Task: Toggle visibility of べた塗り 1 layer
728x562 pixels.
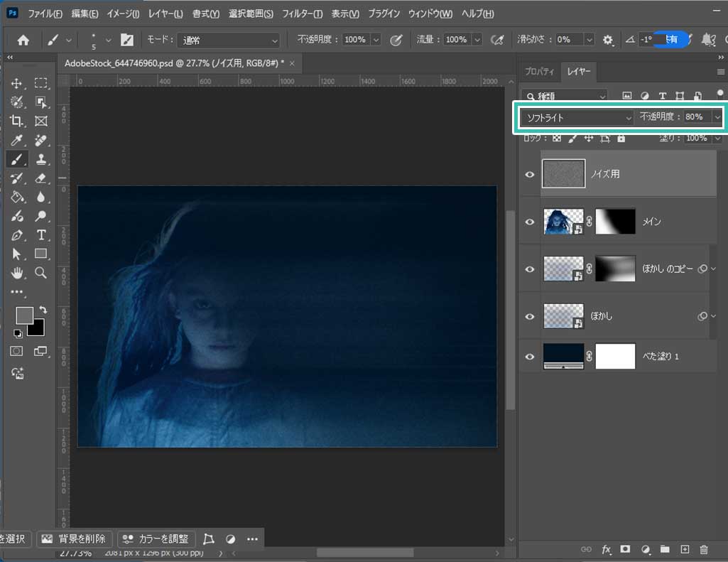Action: (529, 356)
